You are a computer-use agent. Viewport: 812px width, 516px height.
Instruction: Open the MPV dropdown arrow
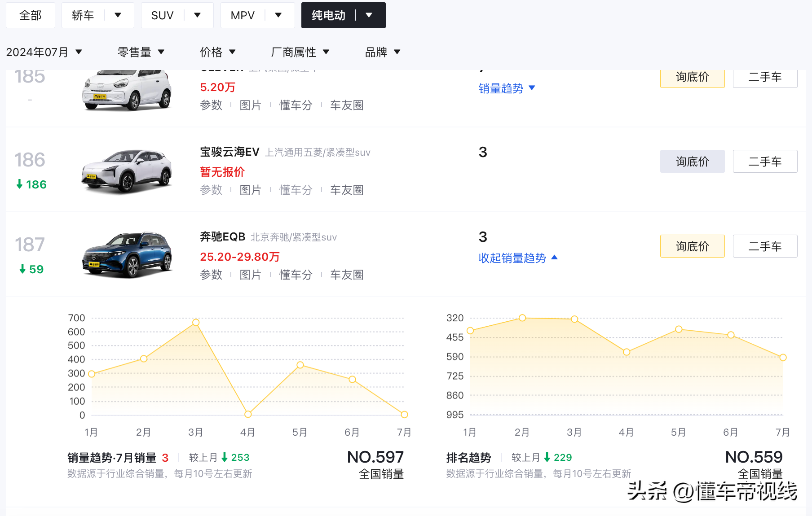pos(278,15)
